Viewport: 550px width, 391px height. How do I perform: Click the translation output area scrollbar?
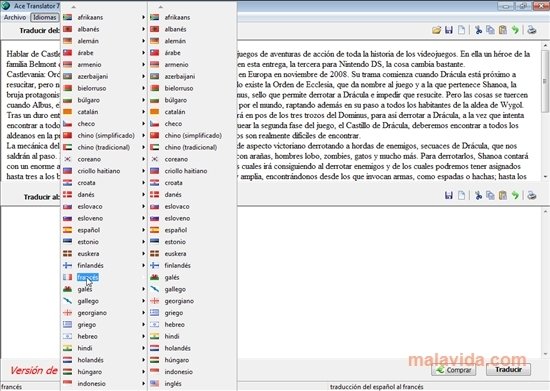[545, 283]
